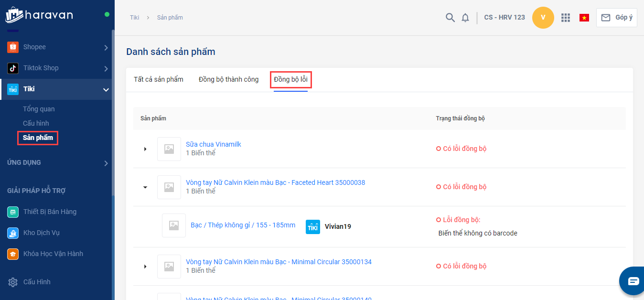This screenshot has width=644, height=300.
Task: Click the sidebar vertical scrollbar
Action: [x=113, y=112]
